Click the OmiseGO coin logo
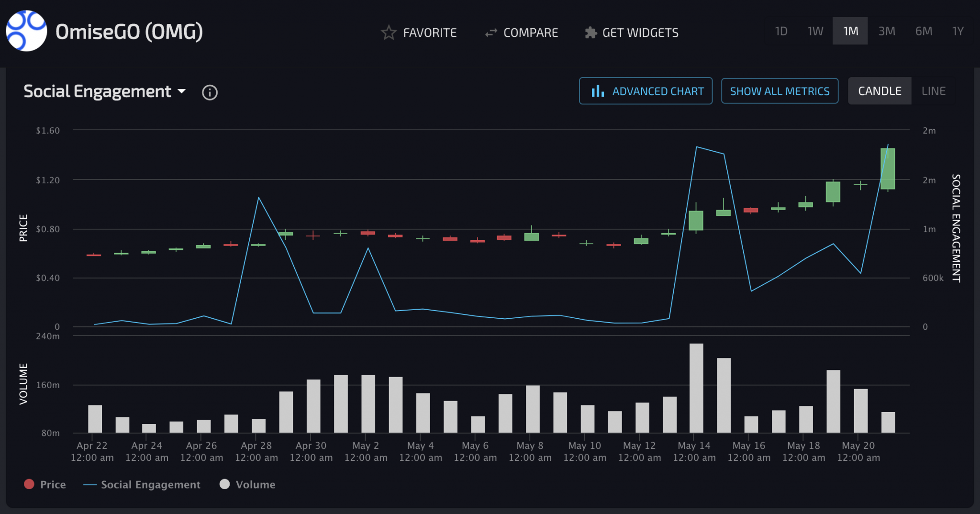The height and width of the screenshot is (514, 980). pyautogui.click(x=26, y=31)
